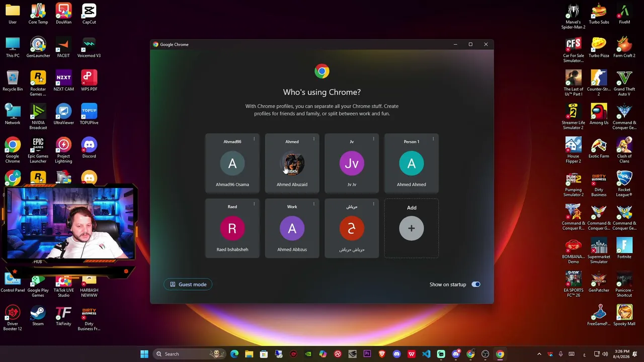Select Marvel's Spider-Man 2 desktop icon
This screenshot has width=644, height=362.
574,17
